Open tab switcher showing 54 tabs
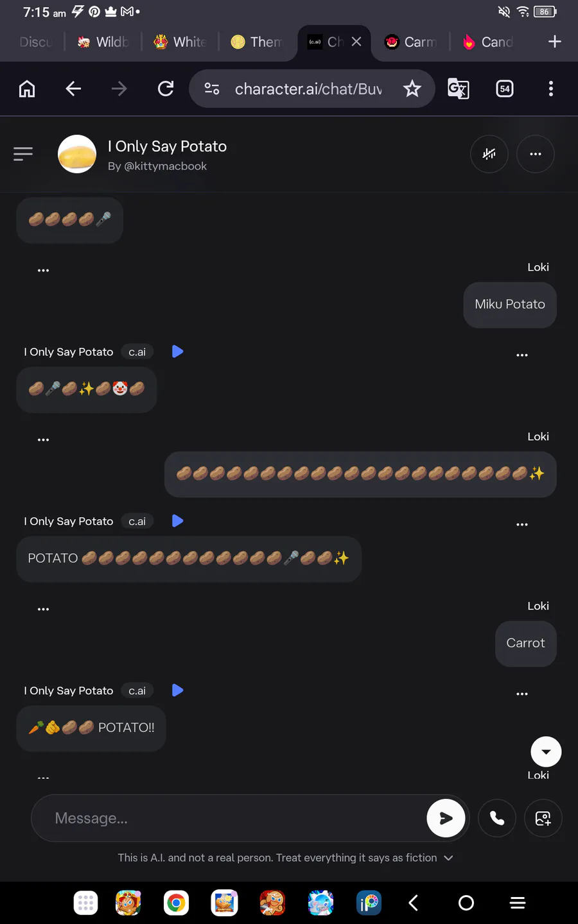This screenshot has width=578, height=924. tap(505, 89)
